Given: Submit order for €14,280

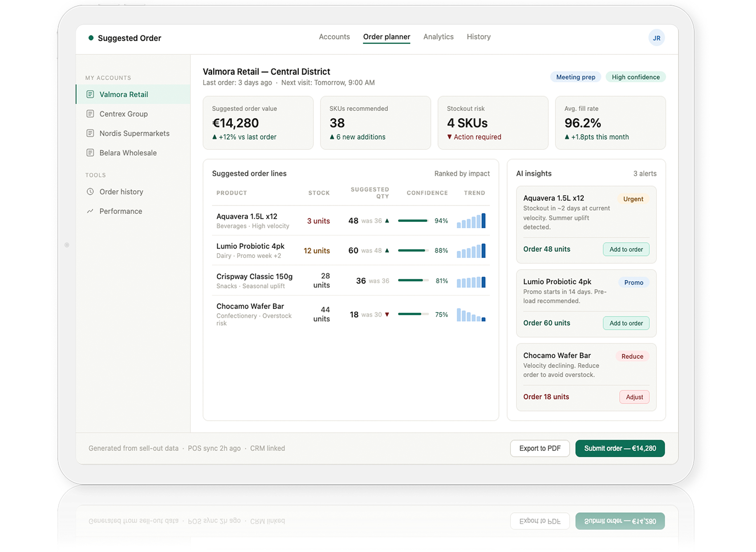Looking at the screenshot, I should point(620,448).
